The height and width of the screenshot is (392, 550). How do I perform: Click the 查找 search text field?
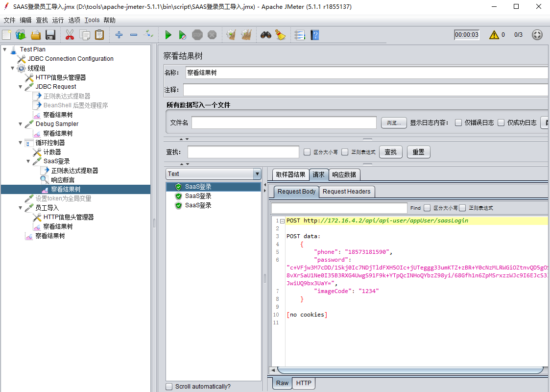(x=243, y=152)
